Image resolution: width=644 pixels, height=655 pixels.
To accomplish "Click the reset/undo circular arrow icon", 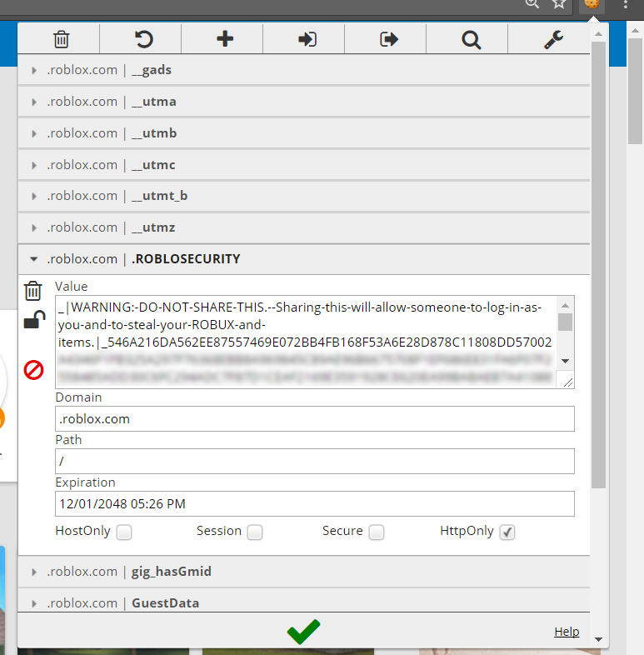I will [x=143, y=39].
